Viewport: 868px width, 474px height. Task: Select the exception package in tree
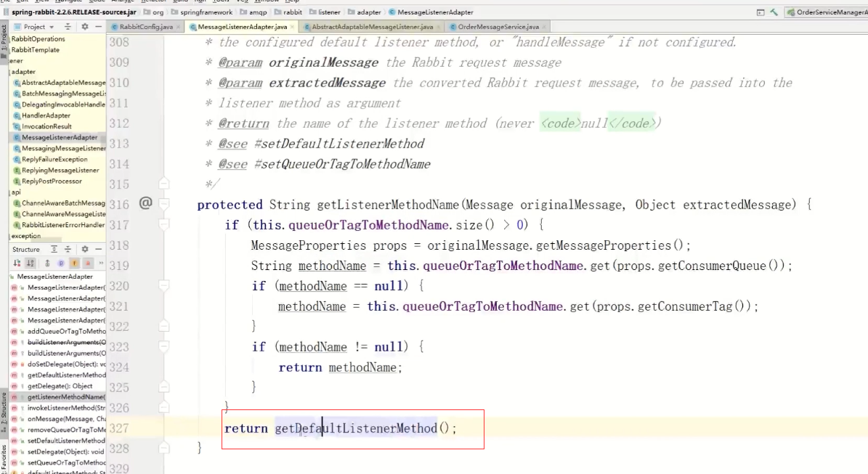pyautogui.click(x=26, y=236)
